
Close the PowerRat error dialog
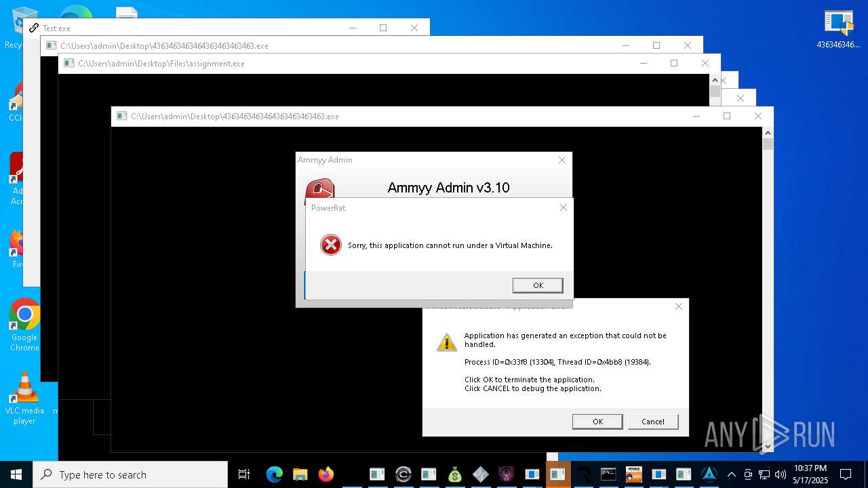(563, 207)
